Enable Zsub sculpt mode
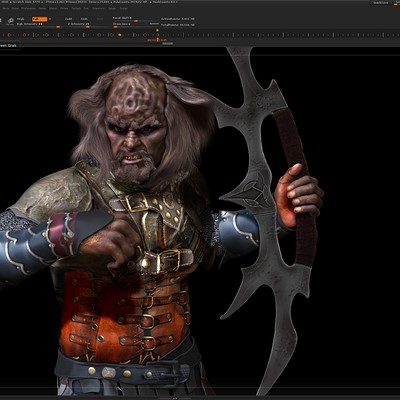The image size is (400, 400). (x=84, y=19)
